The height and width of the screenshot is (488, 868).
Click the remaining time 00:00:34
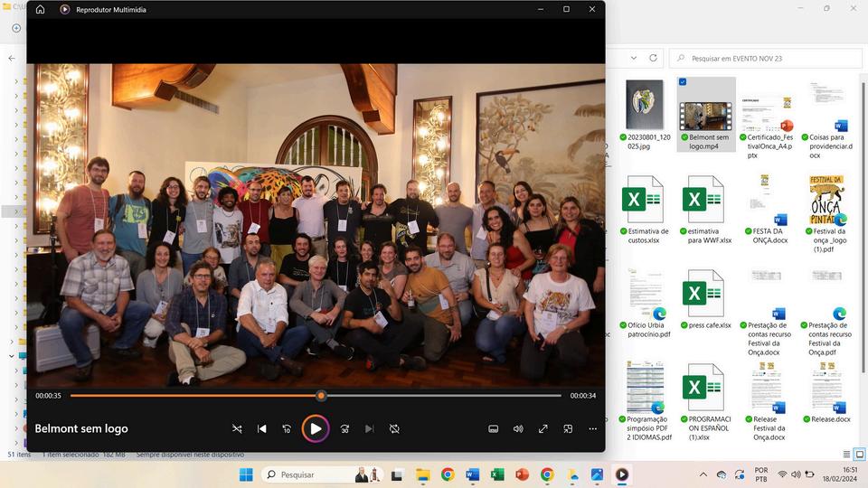[583, 396]
